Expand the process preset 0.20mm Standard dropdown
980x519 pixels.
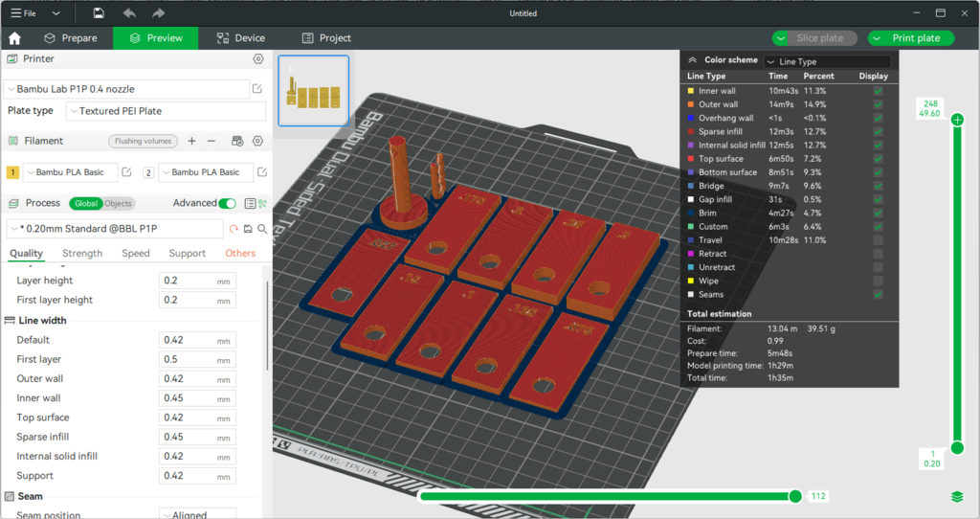click(115, 229)
